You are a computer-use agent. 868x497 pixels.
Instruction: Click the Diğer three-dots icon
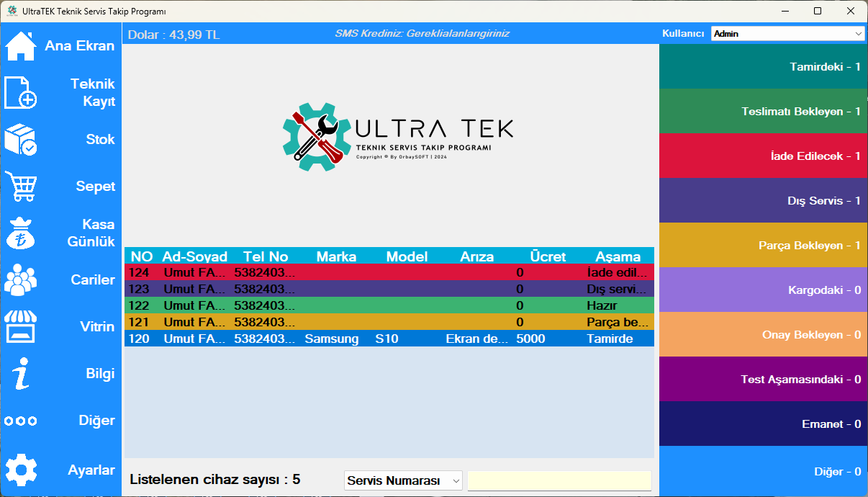coord(21,421)
